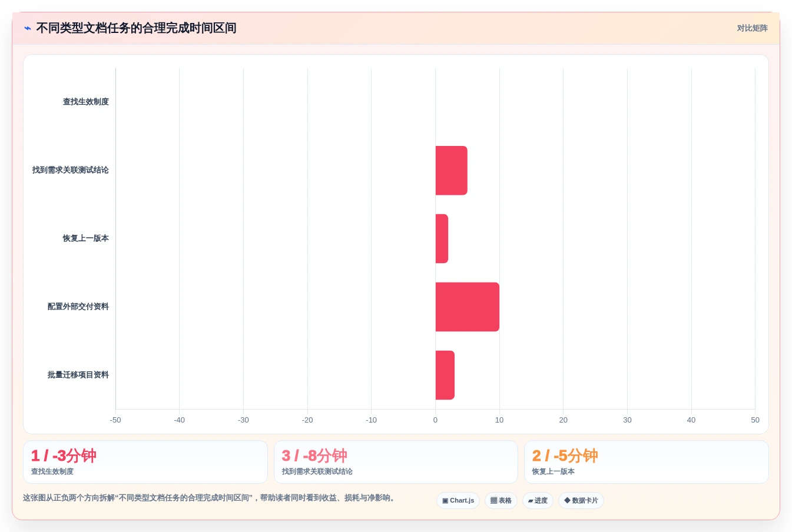Click the 表格 tag chip

[501, 501]
